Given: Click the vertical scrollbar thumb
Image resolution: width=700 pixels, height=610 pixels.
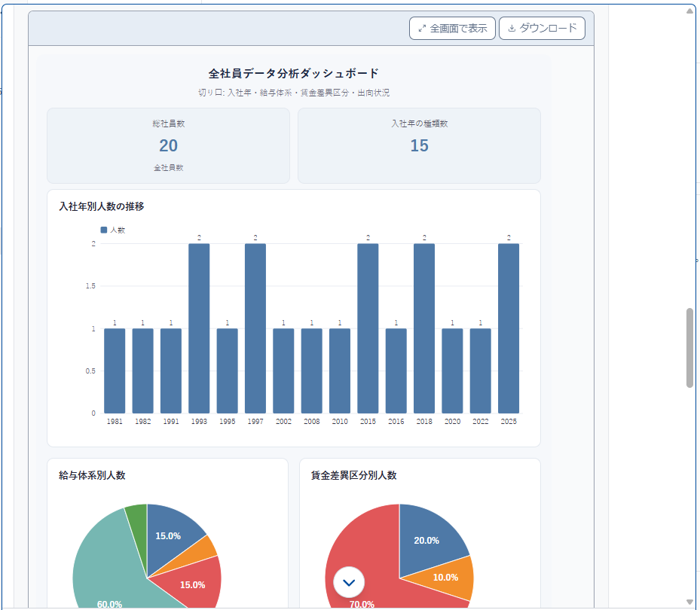Looking at the screenshot, I should pyautogui.click(x=689, y=348).
